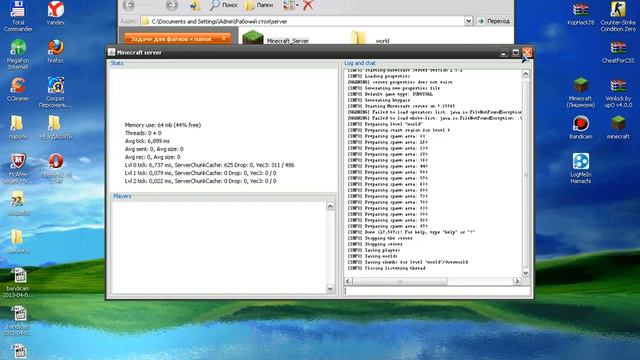Click the Players list scroll up arrow
Viewport: 640px width, 360px height.
point(330,207)
